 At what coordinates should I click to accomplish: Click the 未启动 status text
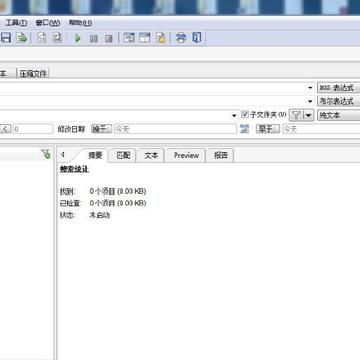click(x=100, y=215)
